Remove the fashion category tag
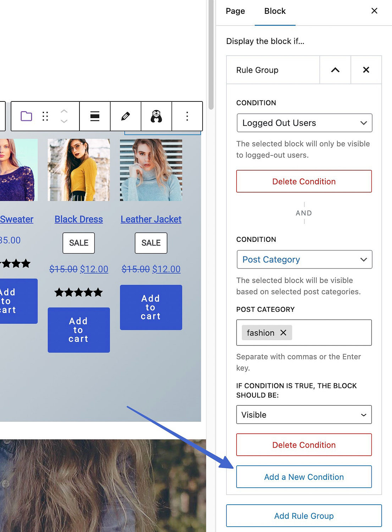Screen dimensions: 392x532 click(x=283, y=333)
